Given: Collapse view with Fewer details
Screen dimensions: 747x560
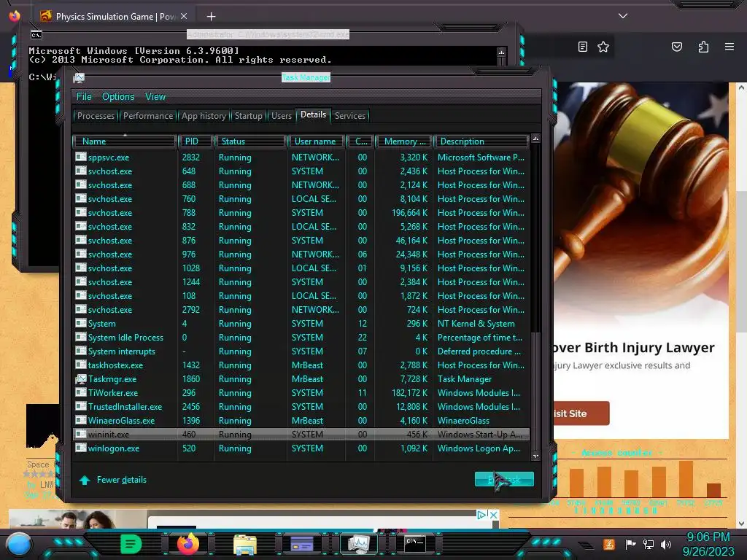Looking at the screenshot, I should point(113,480).
